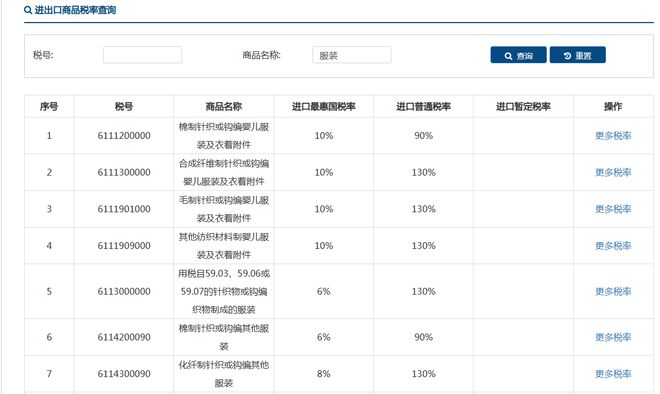
Task: Click product name 用税目59.03、59.06或59.07的针织物
Action: click(x=224, y=291)
